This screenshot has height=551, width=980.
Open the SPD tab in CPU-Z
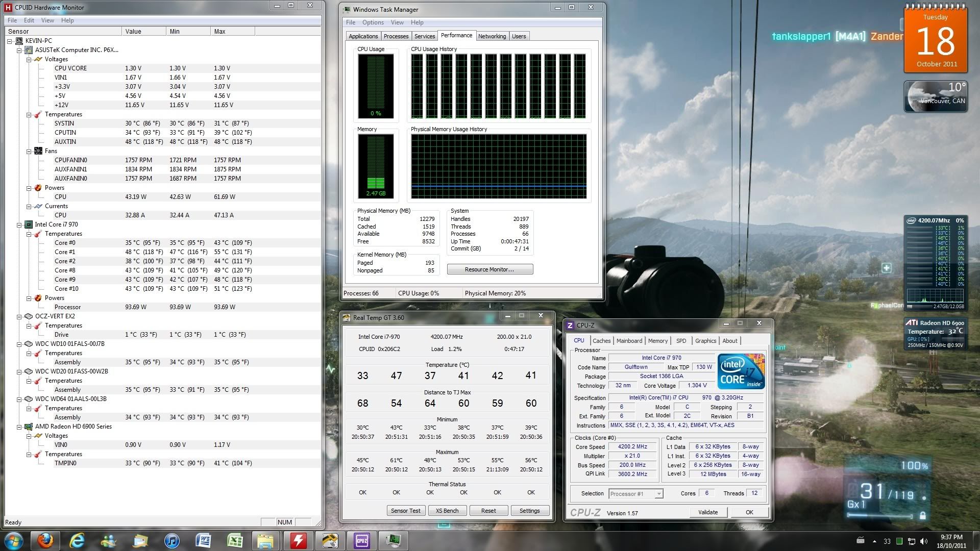(x=681, y=341)
